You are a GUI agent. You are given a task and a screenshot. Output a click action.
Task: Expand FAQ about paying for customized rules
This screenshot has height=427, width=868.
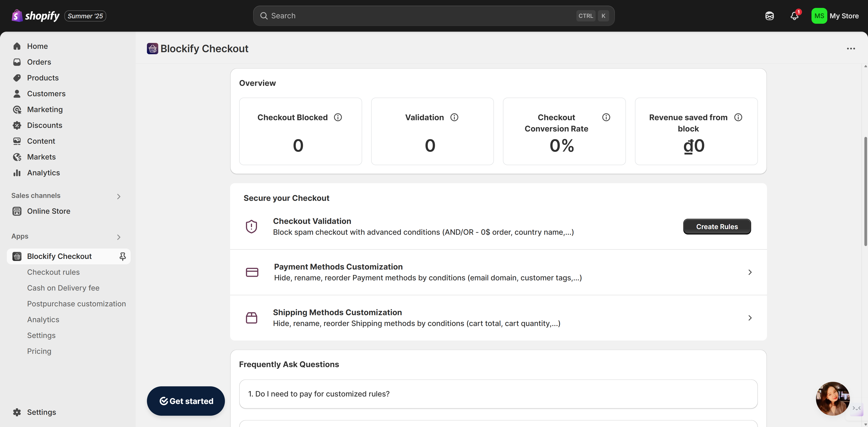click(498, 394)
